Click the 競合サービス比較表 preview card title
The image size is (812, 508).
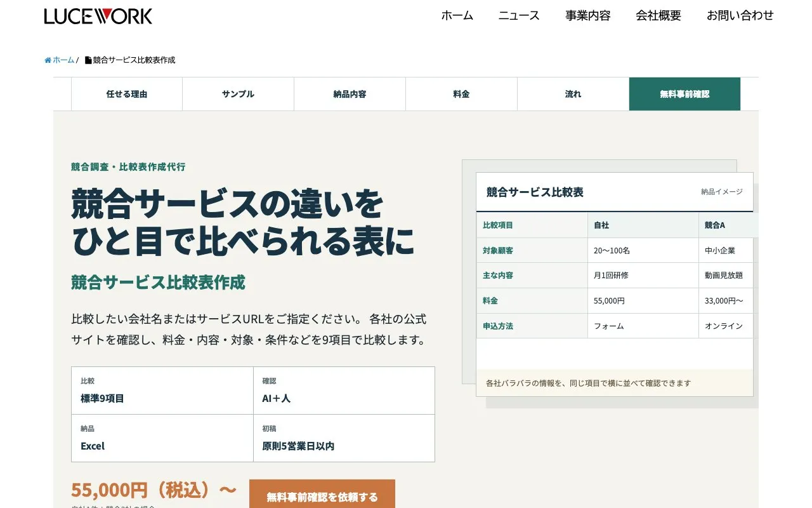[x=535, y=192]
